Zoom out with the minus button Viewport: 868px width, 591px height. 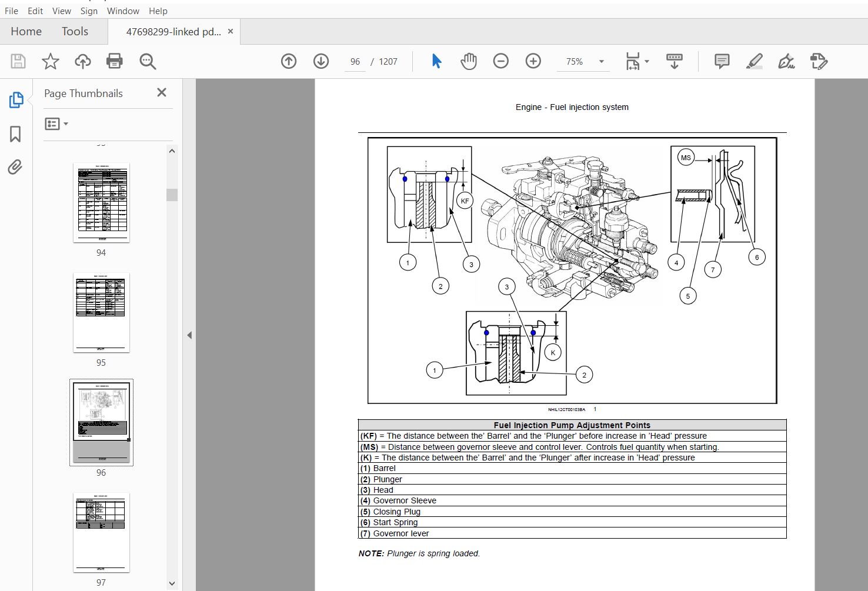click(x=501, y=61)
